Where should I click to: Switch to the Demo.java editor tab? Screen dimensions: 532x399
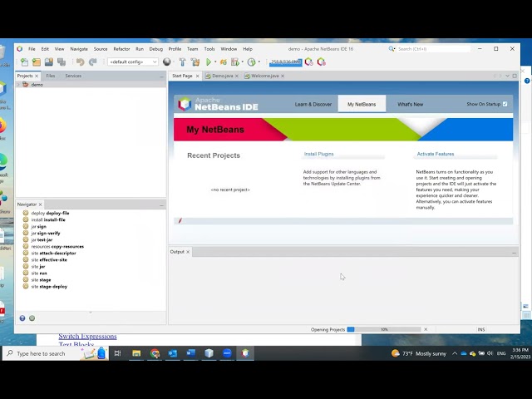[x=222, y=76]
